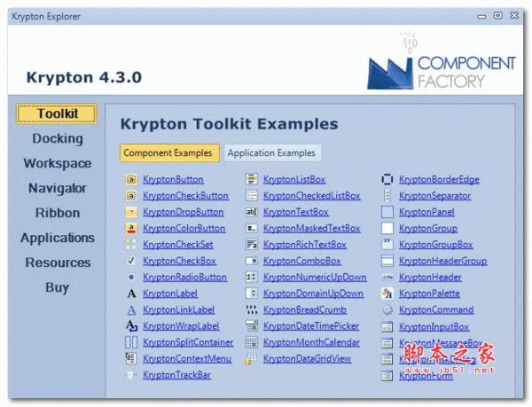Click the KryptonMonthCalendar icon

coord(252,342)
